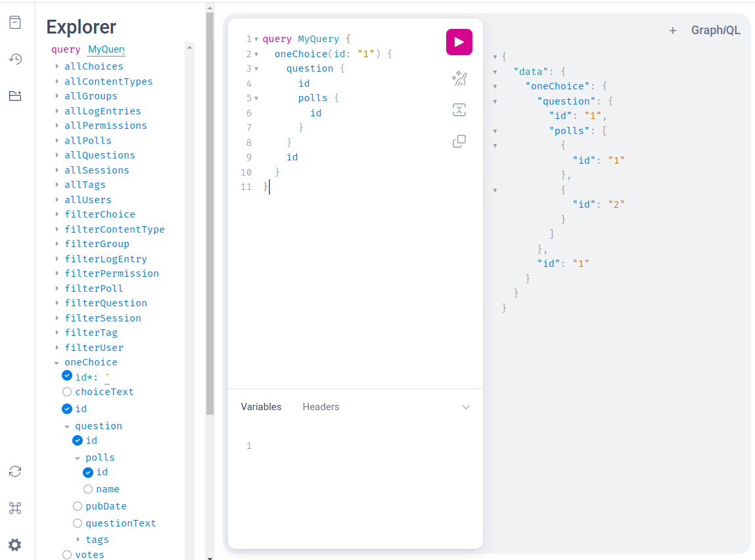This screenshot has height=560, width=755.
Task: Toggle the GraphiQL Explorer plugin icon
Action: click(15, 96)
